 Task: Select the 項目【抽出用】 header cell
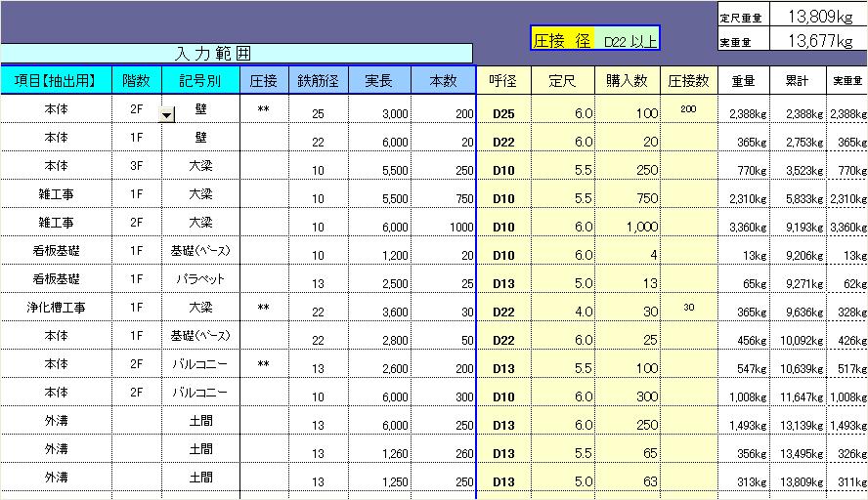56,81
